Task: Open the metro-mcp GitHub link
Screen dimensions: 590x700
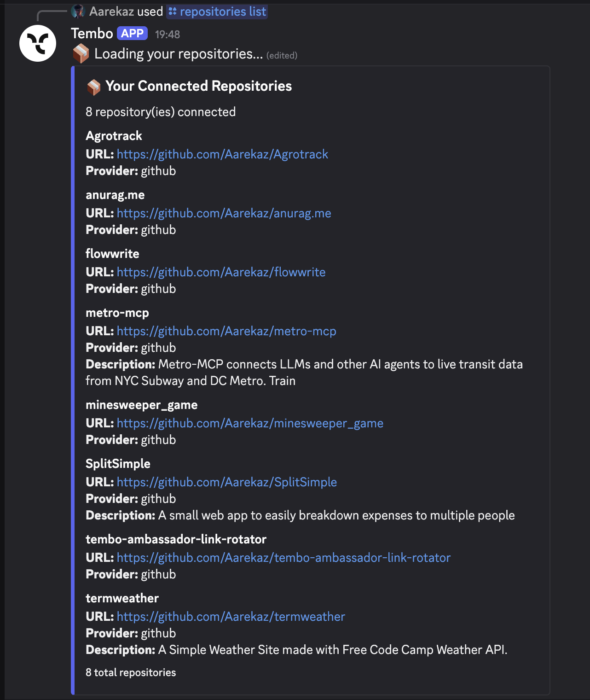Action: tap(226, 331)
